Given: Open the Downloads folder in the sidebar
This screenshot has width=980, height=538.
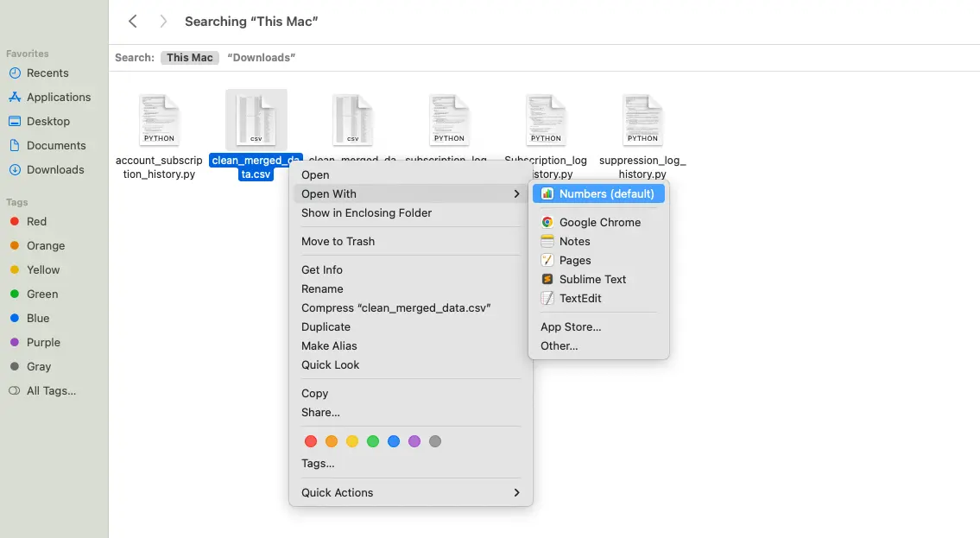Looking at the screenshot, I should click(55, 169).
